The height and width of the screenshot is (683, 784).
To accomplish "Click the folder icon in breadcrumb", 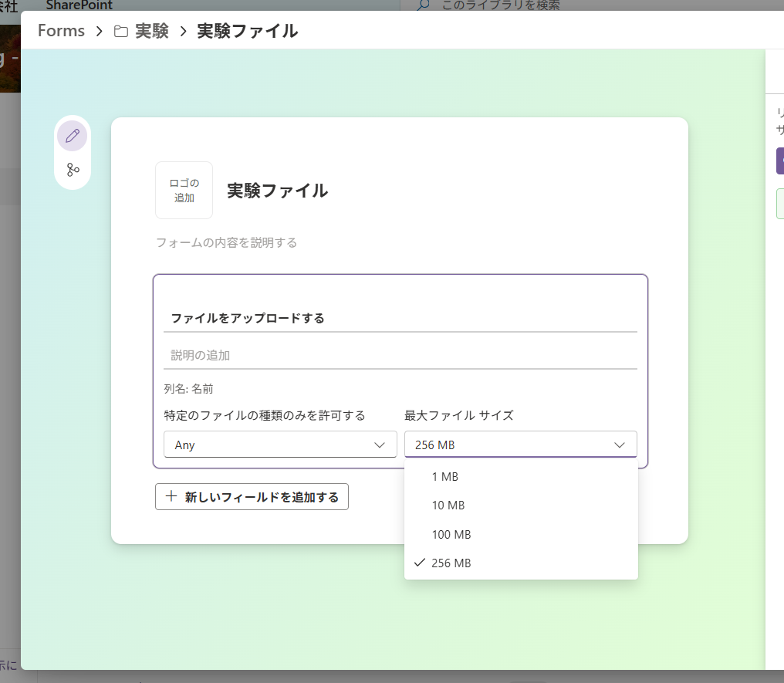I will 121,32.
